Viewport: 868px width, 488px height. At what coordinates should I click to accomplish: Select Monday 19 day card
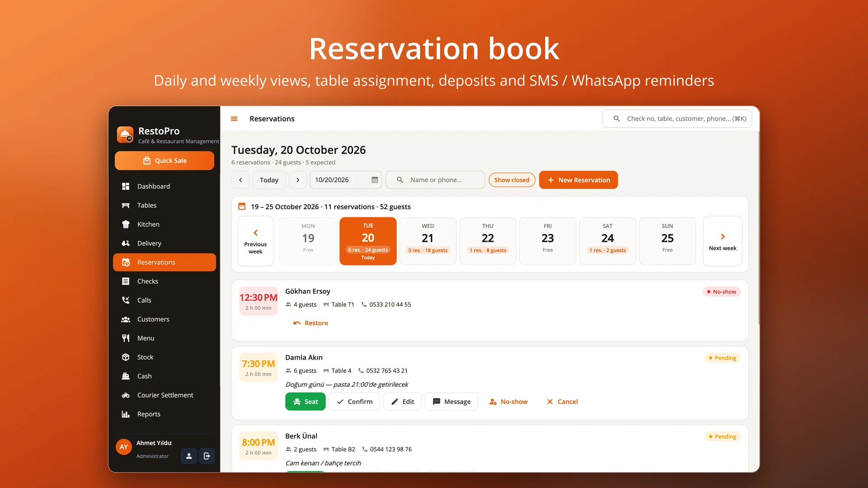click(308, 241)
